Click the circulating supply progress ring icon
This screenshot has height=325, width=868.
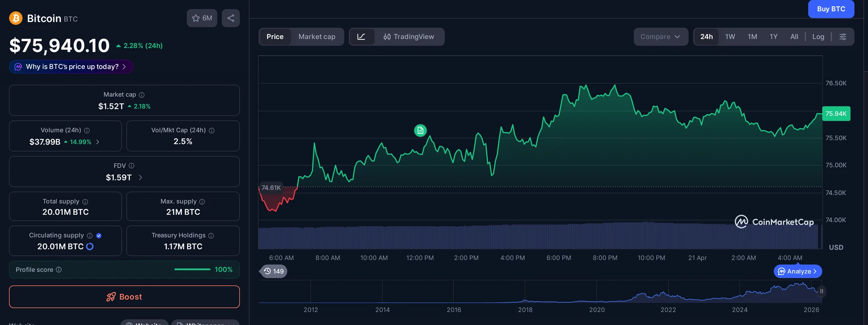pyautogui.click(x=90, y=246)
